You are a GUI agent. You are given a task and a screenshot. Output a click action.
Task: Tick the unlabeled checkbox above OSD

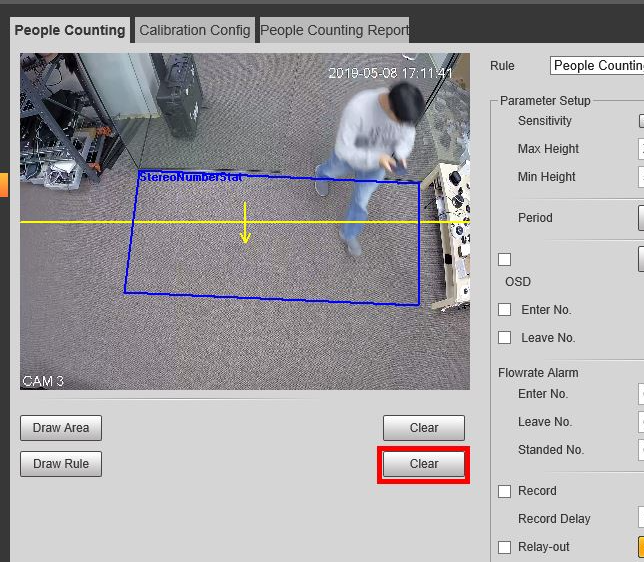click(x=505, y=260)
